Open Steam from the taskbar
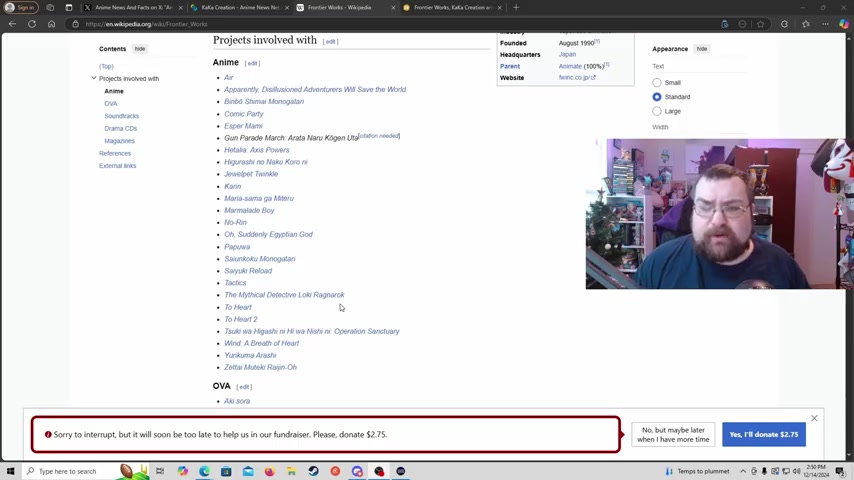This screenshot has width=854, height=480. coord(313,471)
